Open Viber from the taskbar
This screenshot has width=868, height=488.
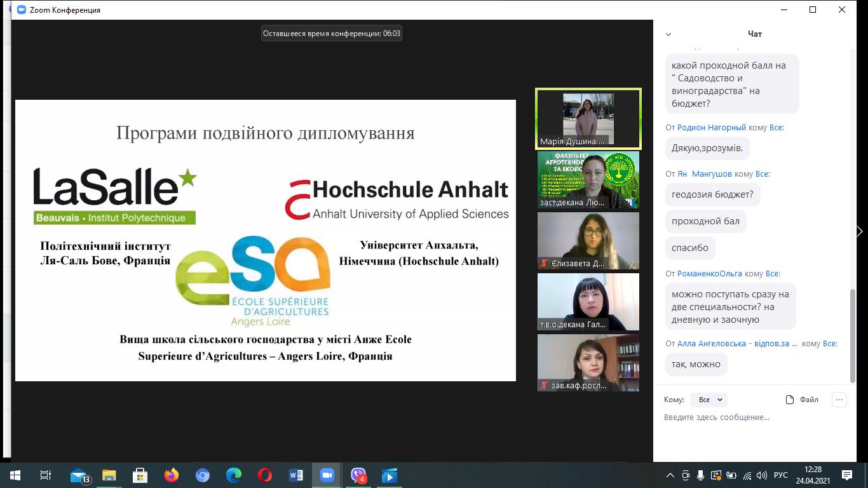(358, 475)
